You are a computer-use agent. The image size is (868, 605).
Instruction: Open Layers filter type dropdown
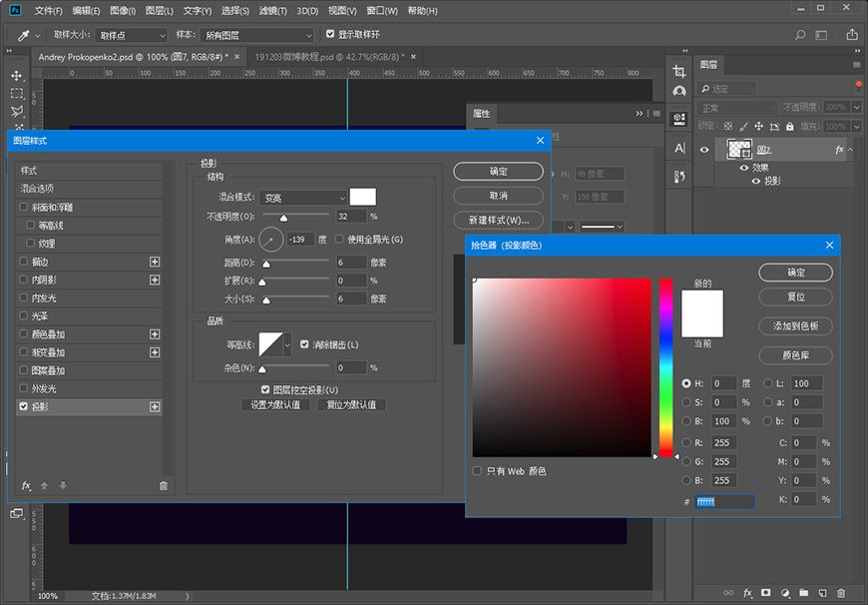coord(727,89)
